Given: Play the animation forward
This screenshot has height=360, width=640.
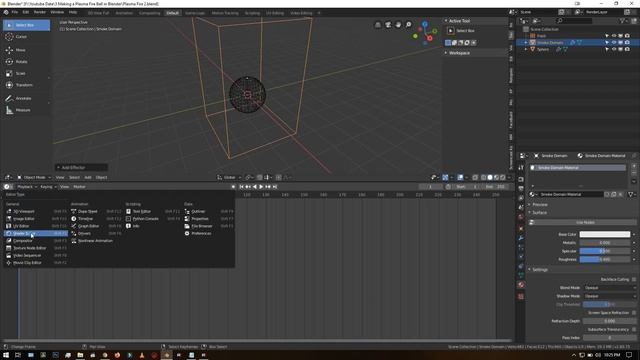Looking at the screenshot, I should click(x=261, y=187).
